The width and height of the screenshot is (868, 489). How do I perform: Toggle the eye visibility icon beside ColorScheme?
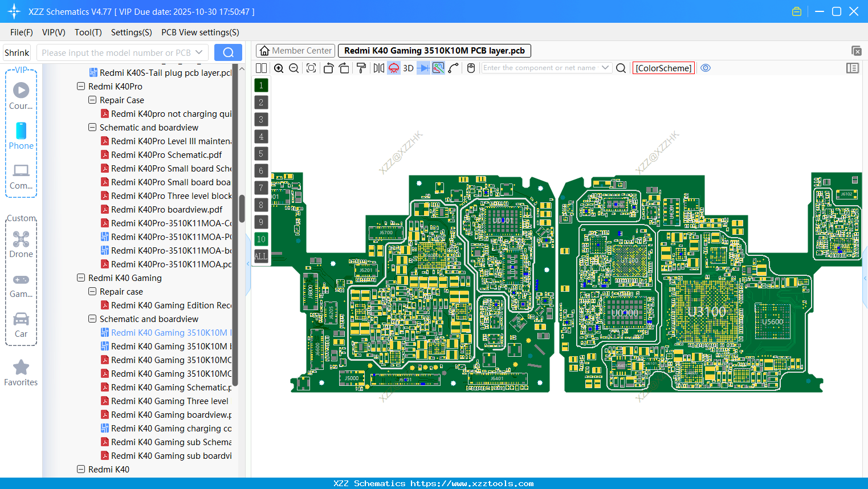pyautogui.click(x=706, y=68)
